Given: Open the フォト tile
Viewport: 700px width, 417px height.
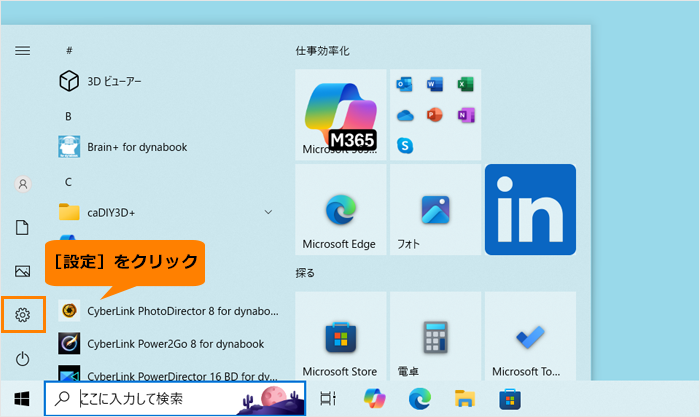Looking at the screenshot, I should tap(436, 209).
